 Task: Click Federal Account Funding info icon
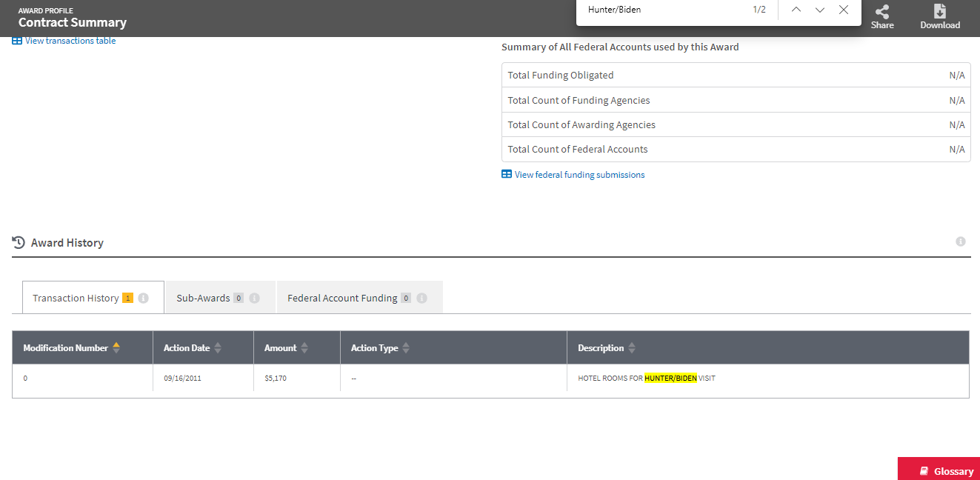pyautogui.click(x=421, y=298)
